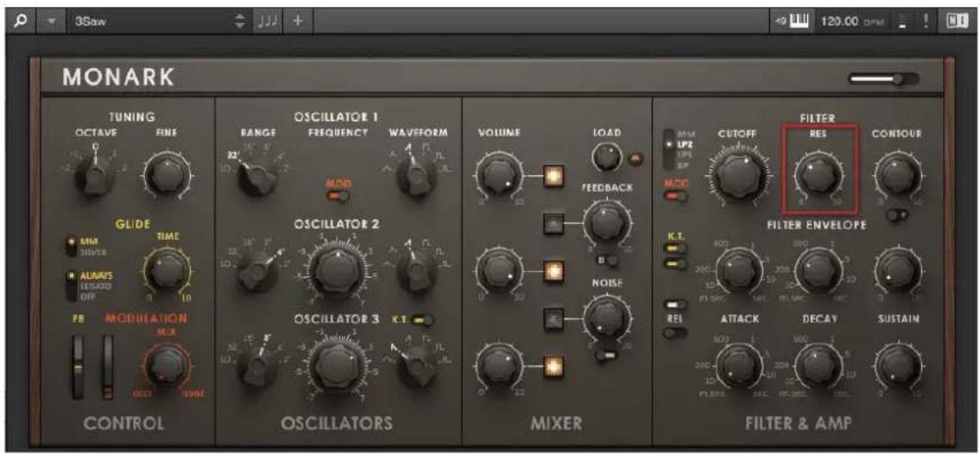The image size is (980, 454).
Task: Toggle the MM / Silver glide mode switch
Action: [x=70, y=245]
